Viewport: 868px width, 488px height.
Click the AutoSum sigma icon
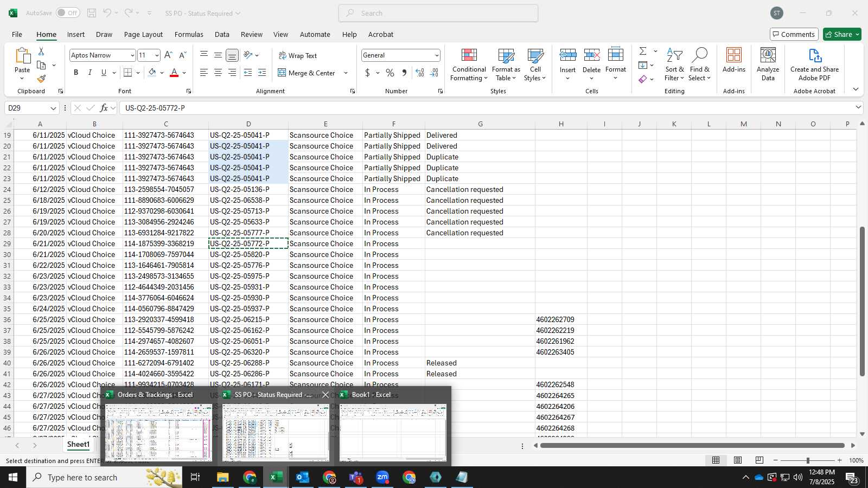pos(643,51)
